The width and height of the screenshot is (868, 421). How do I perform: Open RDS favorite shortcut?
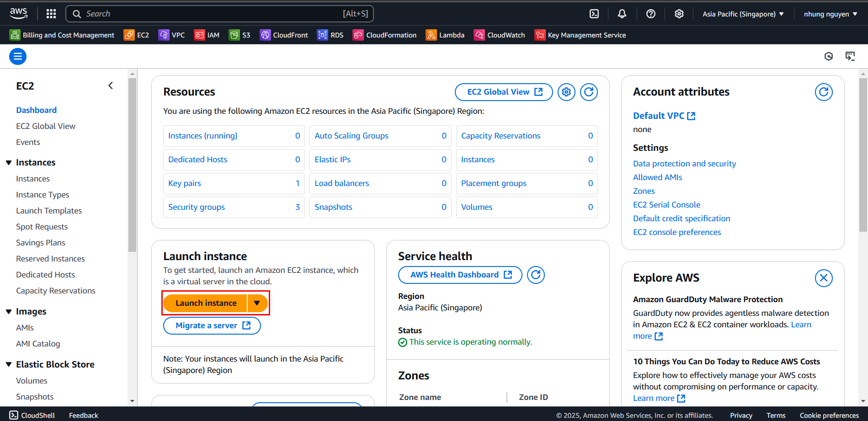click(x=330, y=35)
